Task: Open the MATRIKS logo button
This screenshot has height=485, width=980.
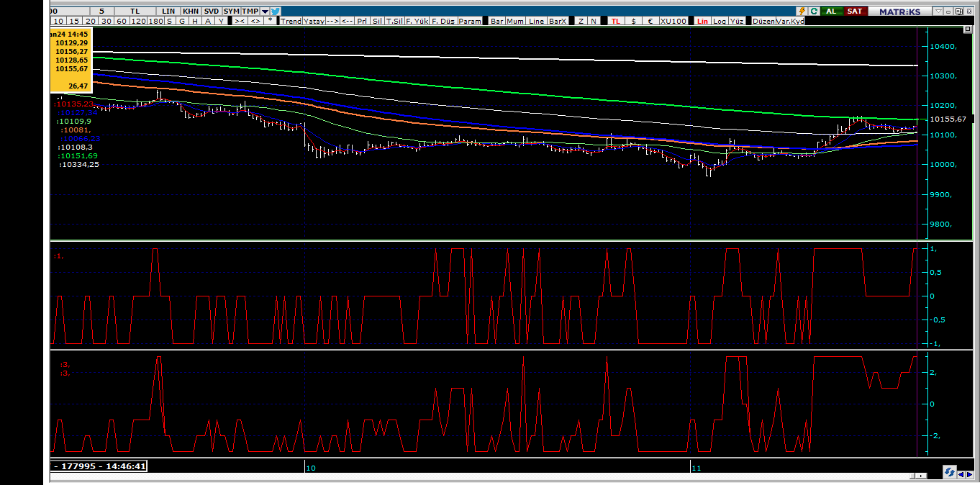Action: pyautogui.click(x=900, y=11)
